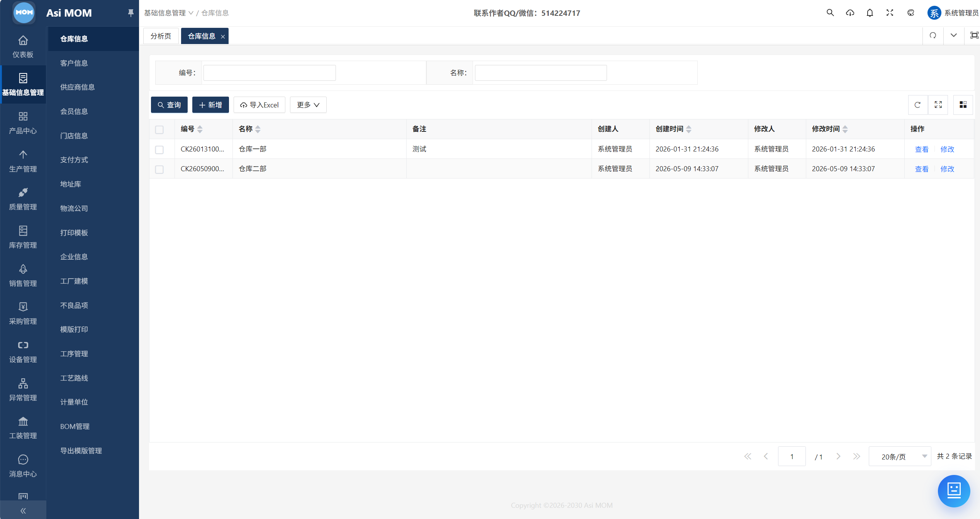Click the cloud download icon in the top bar
The height and width of the screenshot is (519, 980).
(x=850, y=13)
